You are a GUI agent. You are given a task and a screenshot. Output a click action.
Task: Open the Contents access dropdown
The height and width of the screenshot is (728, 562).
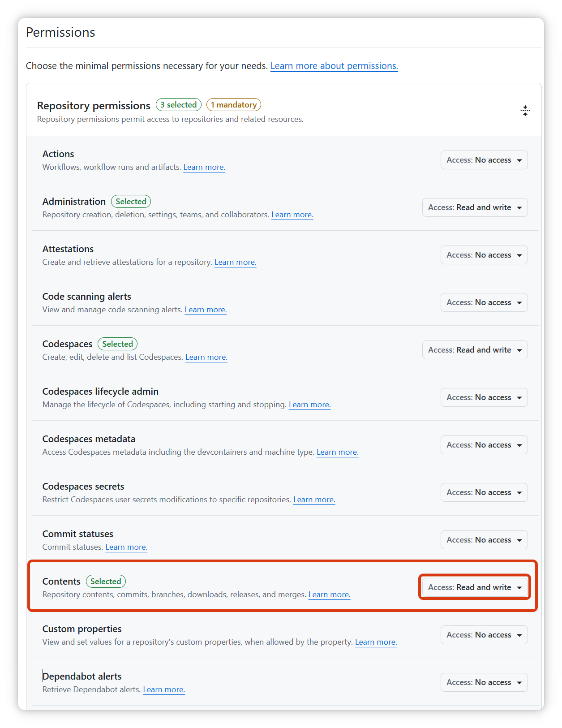[475, 587]
